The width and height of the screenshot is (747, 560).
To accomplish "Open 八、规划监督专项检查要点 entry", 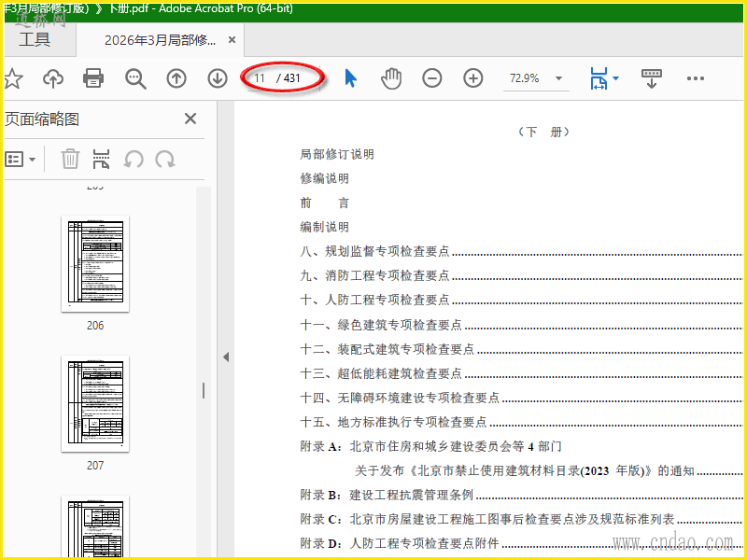I will (x=521, y=251).
